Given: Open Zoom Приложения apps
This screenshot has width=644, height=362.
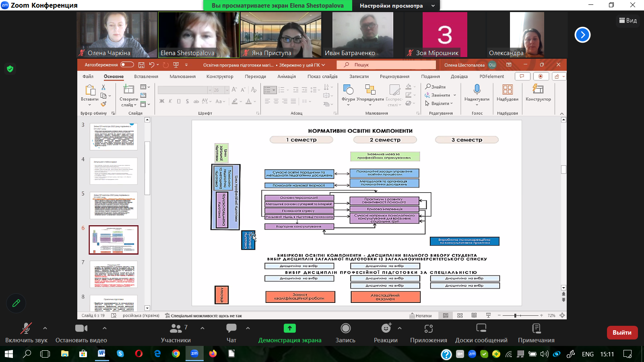Looking at the screenshot, I should [429, 333].
